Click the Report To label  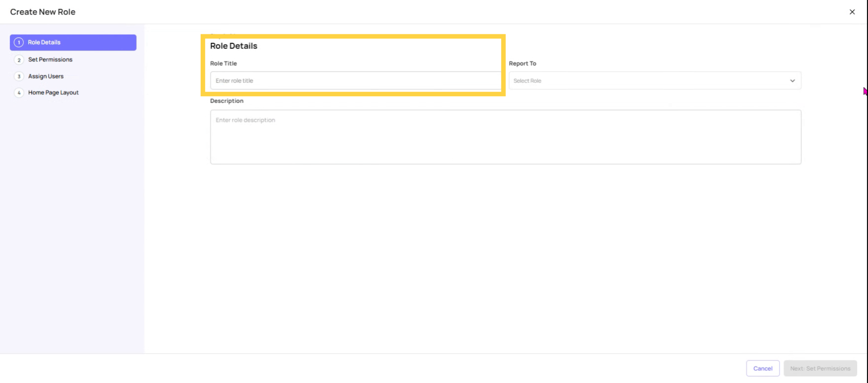tap(523, 64)
